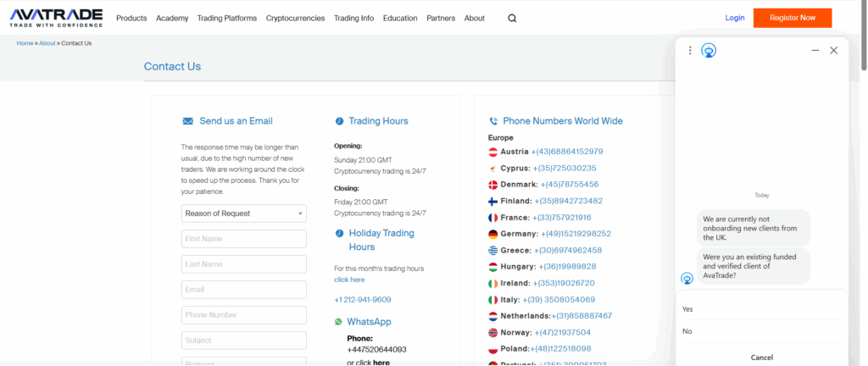Click the First Name input field
Viewport: 868px width, 366px height.
click(244, 239)
